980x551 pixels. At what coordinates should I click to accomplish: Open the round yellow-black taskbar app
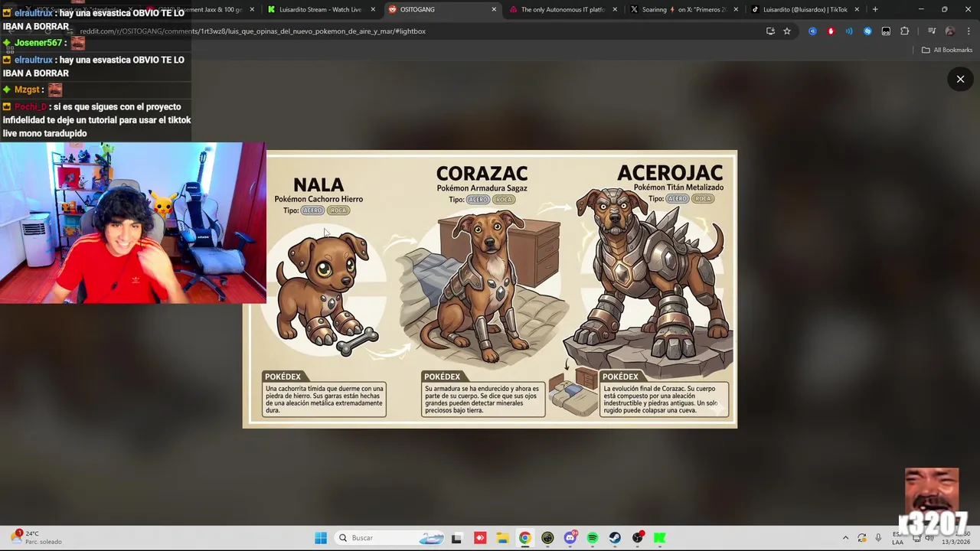coord(547,538)
